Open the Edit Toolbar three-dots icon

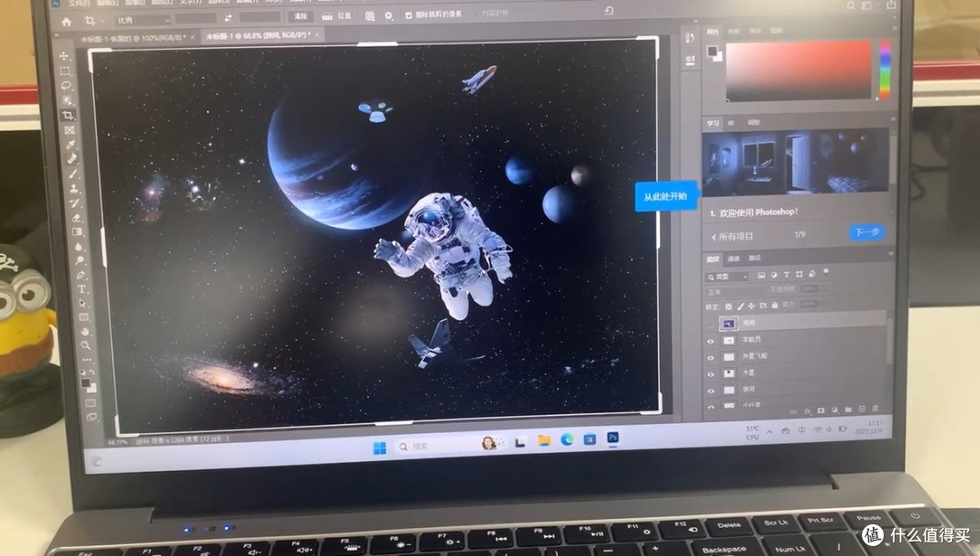(x=87, y=359)
